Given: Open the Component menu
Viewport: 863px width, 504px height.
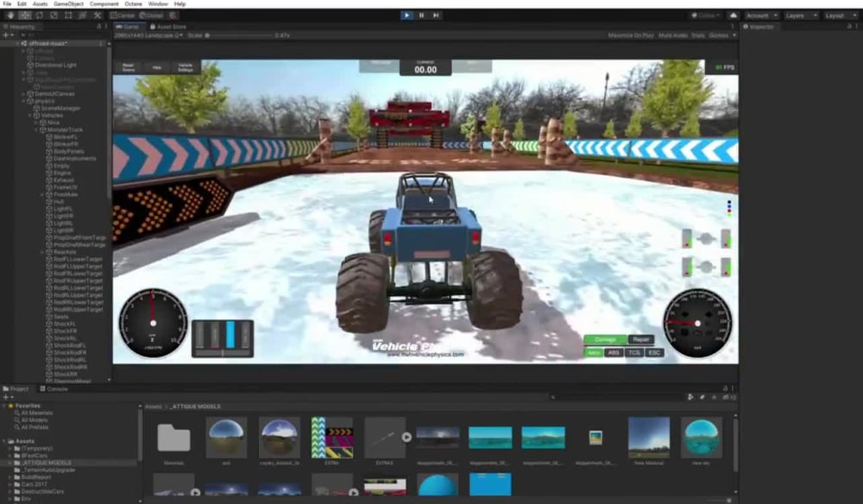Looking at the screenshot, I should (104, 3).
